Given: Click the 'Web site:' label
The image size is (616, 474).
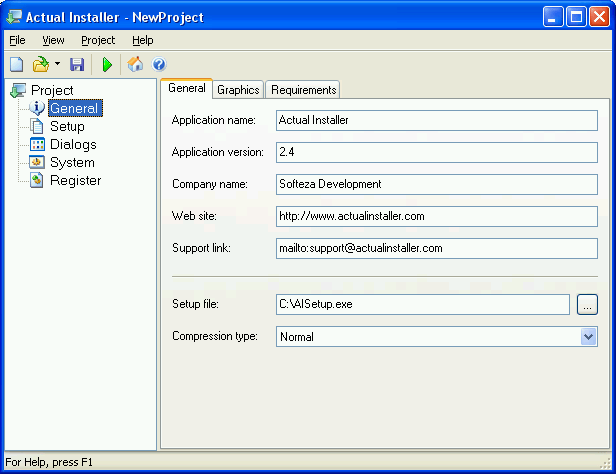Looking at the screenshot, I should pos(194,216).
